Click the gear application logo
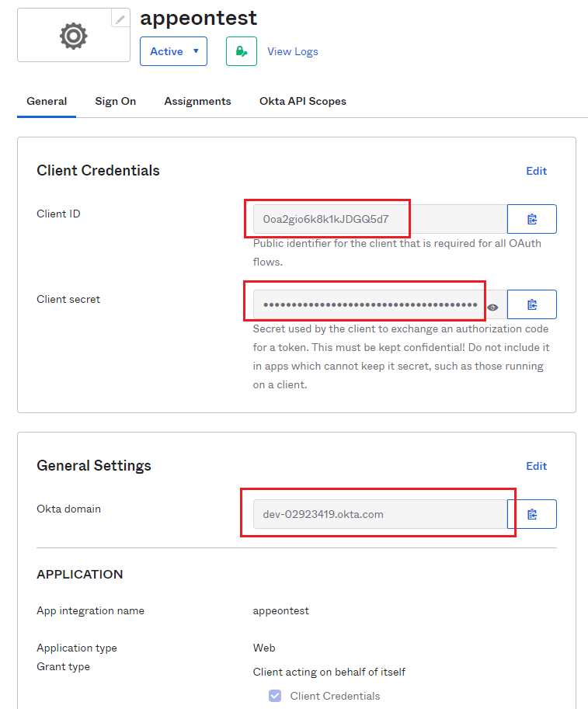 pyautogui.click(x=74, y=36)
